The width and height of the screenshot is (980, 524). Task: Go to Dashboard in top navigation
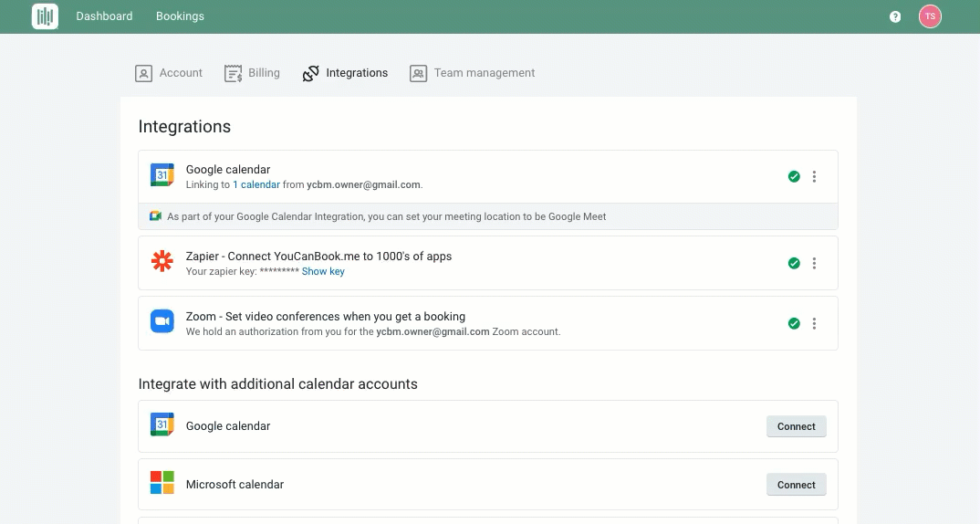click(104, 16)
